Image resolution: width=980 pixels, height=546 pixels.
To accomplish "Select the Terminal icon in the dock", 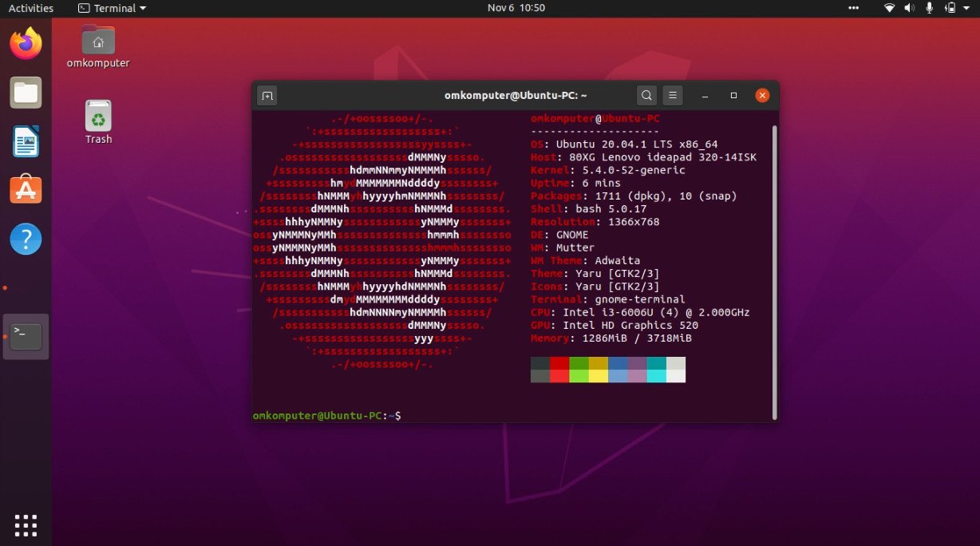I will pos(25,335).
